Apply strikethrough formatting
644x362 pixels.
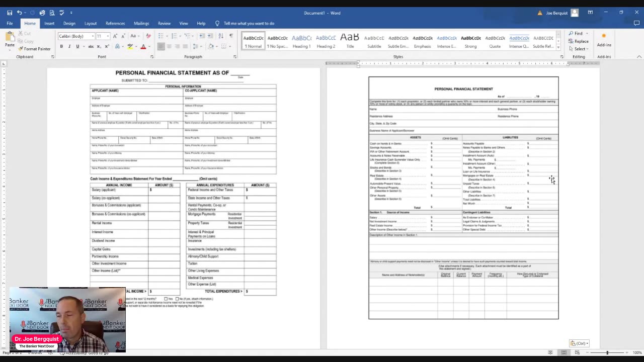[91, 46]
